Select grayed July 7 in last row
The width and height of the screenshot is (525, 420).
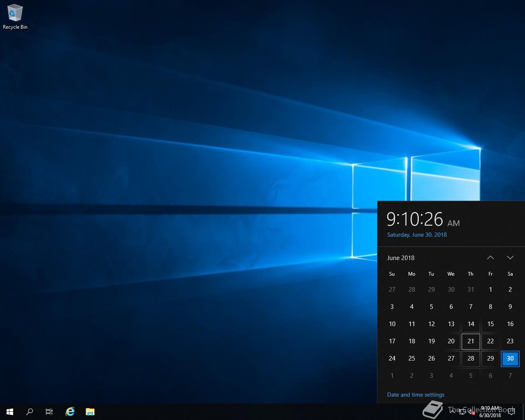click(x=510, y=376)
